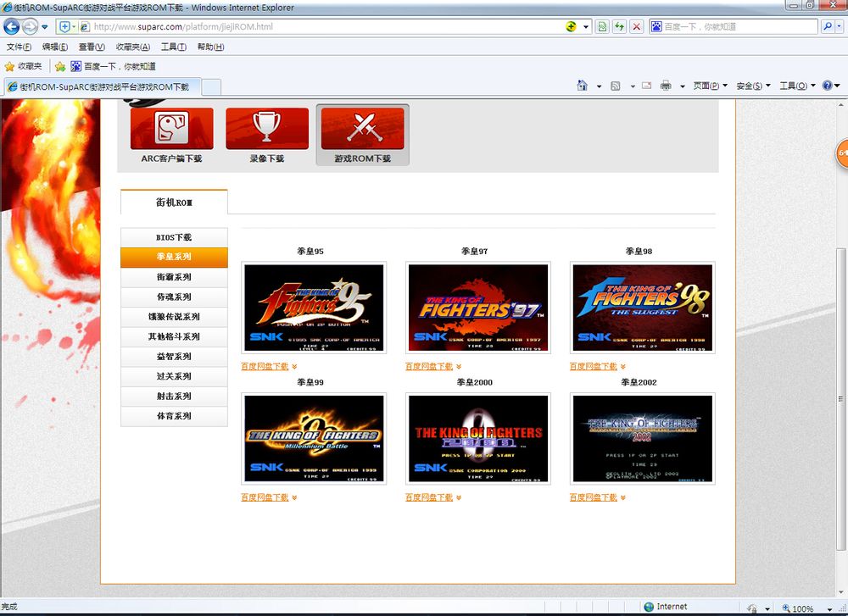Click the red Stop loading icon
Viewport: 848px width, 616px height.
(637, 26)
